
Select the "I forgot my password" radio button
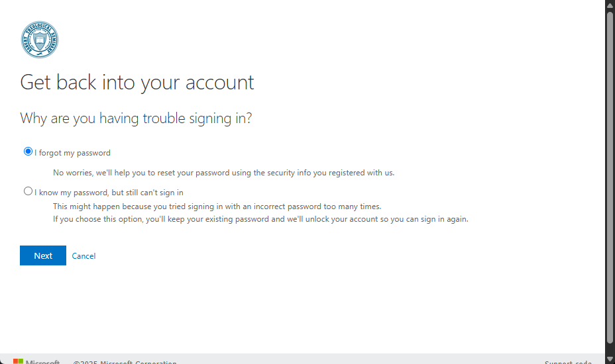point(28,152)
